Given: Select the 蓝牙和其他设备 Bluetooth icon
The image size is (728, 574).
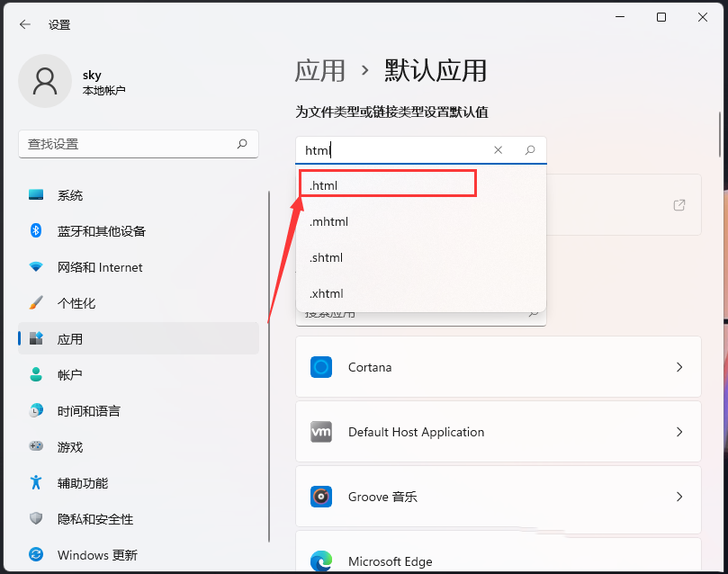Looking at the screenshot, I should pyautogui.click(x=36, y=230).
